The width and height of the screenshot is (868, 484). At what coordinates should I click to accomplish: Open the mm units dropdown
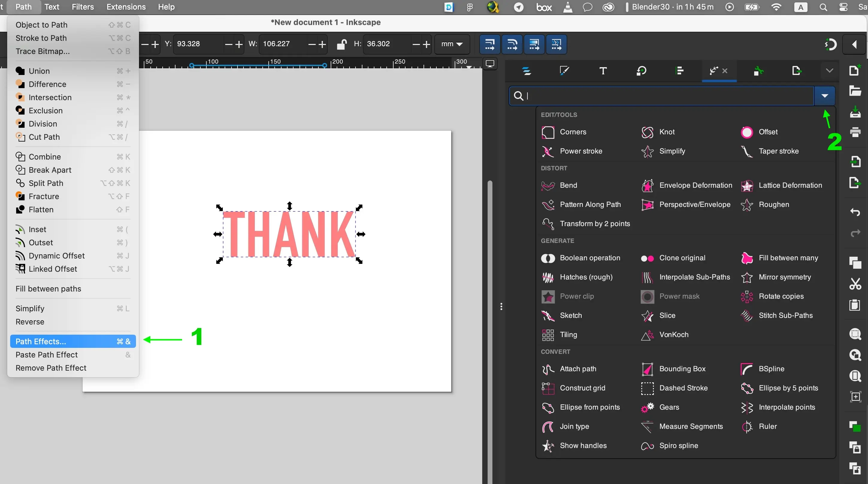(452, 44)
